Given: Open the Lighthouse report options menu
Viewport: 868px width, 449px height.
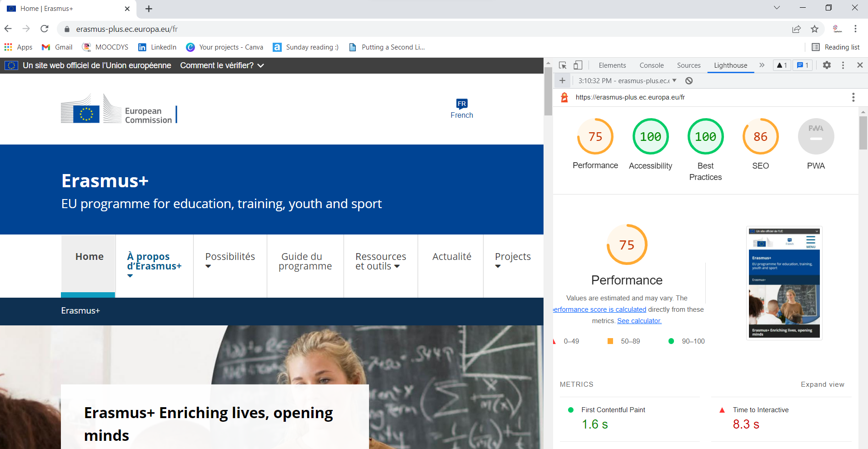Looking at the screenshot, I should [853, 97].
